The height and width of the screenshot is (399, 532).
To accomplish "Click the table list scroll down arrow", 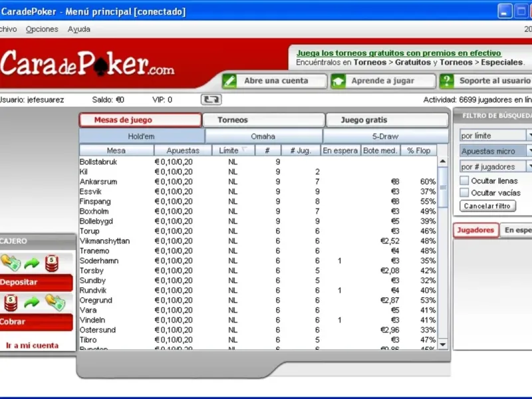I will point(443,344).
